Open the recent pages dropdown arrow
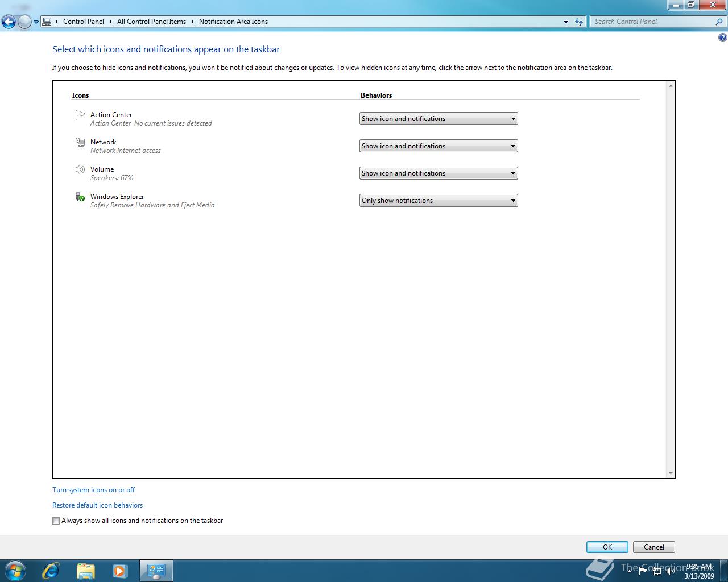The width and height of the screenshot is (728, 582). [36, 22]
